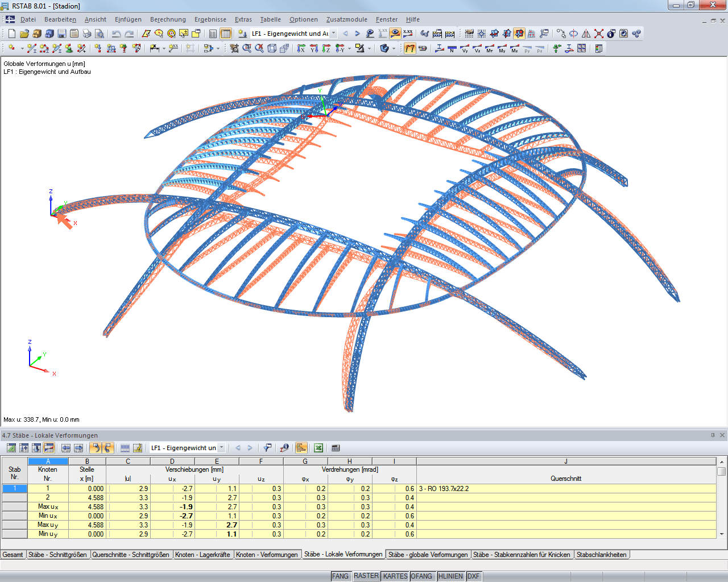Toggle OFANG object snap in status bar

pos(421,576)
